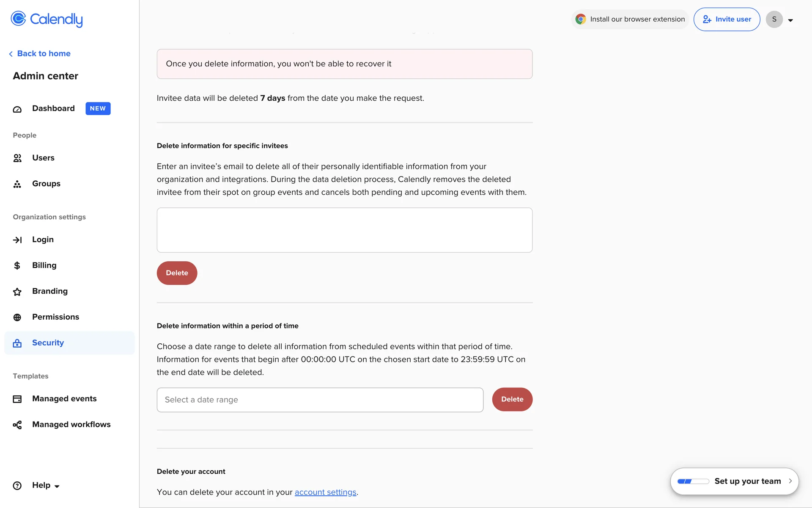
Task: Click the Select a date range field
Action: (x=320, y=400)
